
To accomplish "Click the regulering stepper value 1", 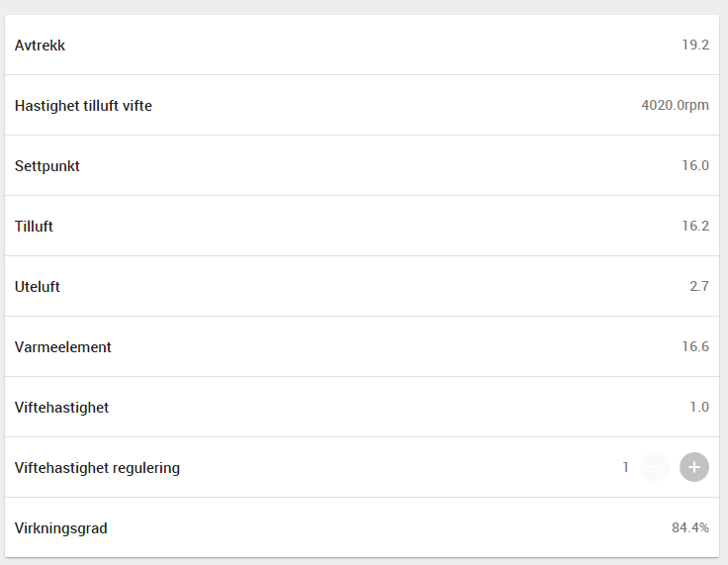I will pyautogui.click(x=625, y=468).
